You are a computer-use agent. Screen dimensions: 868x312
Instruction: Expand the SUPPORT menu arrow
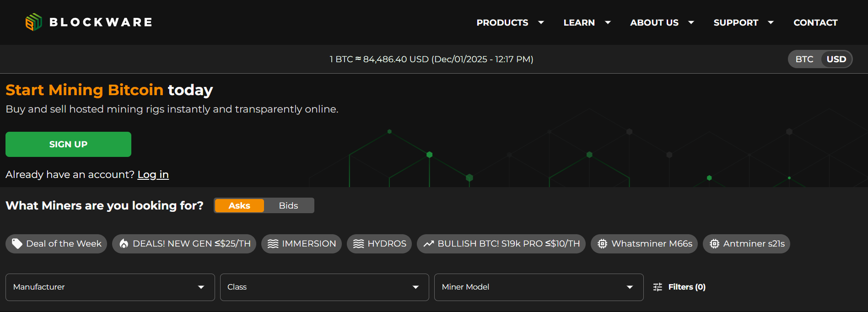(x=771, y=22)
